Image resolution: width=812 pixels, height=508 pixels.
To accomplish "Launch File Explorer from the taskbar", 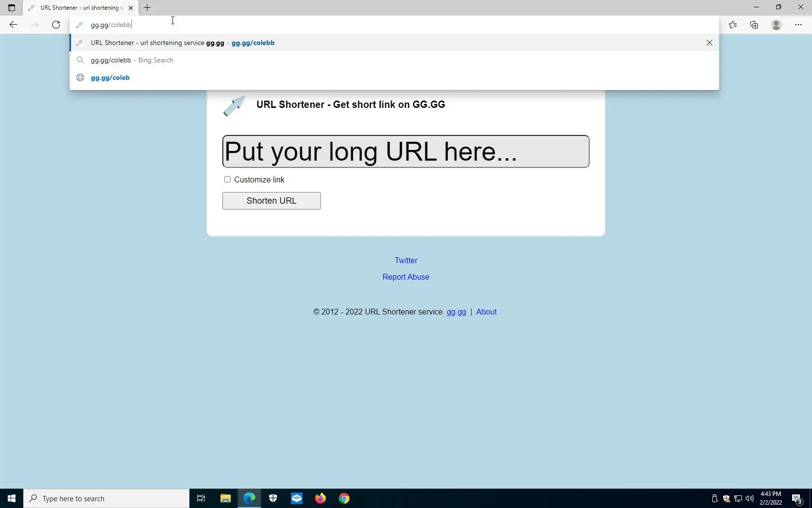I will pyautogui.click(x=225, y=498).
